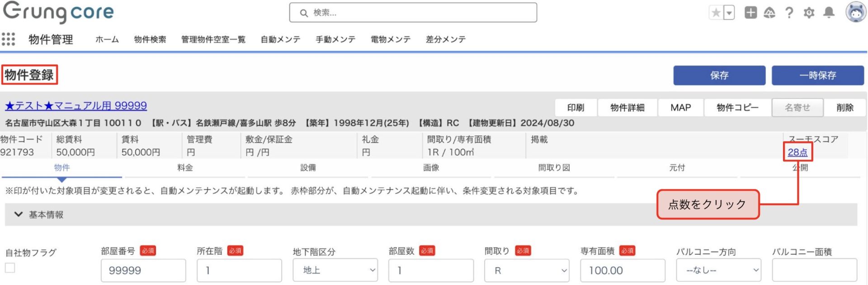This screenshot has height=285, width=868.
Task: Click the 部屋番号 input field
Action: tap(143, 270)
